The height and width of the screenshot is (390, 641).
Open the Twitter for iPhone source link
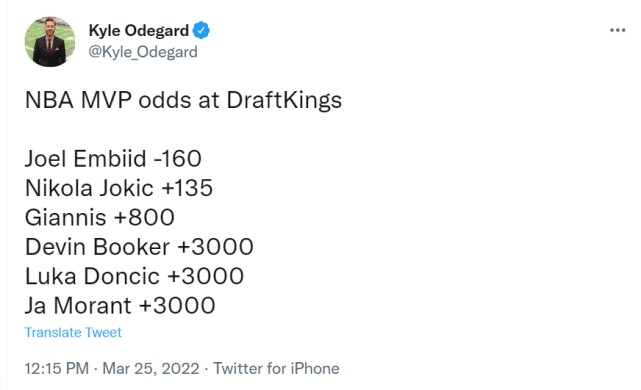tap(276, 368)
